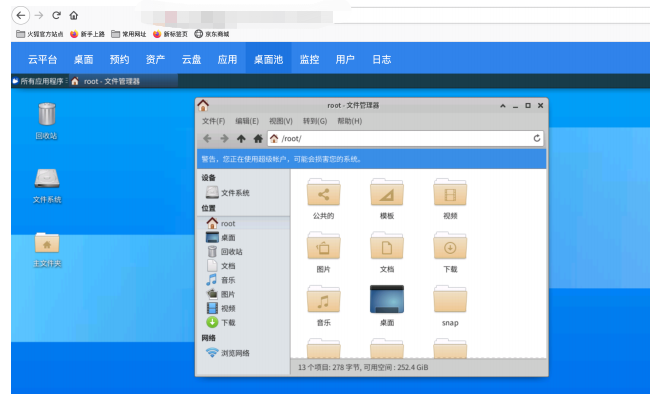Screen dimensions: 650x398
Task: Switch to the 云平台 nav tab
Action: 42,59
